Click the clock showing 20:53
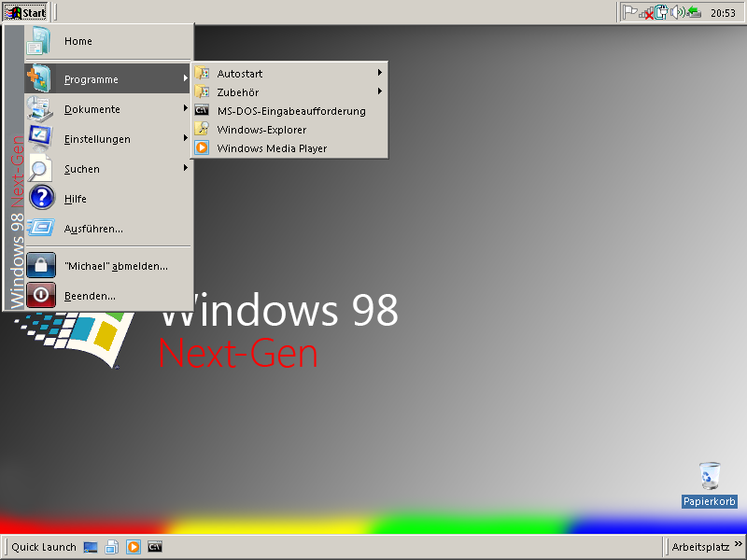This screenshot has height=560, width=747. 723,13
